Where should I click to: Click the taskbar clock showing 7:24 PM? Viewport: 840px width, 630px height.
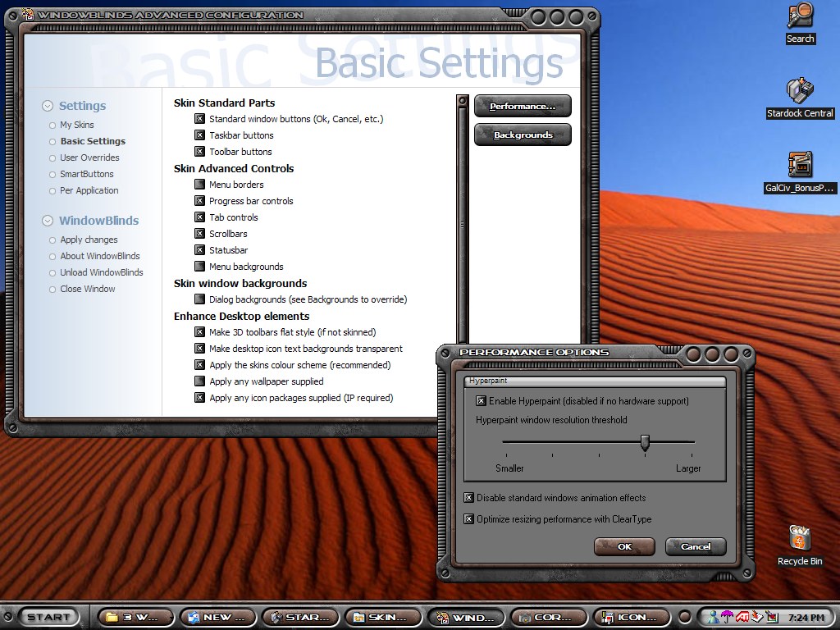coord(806,618)
